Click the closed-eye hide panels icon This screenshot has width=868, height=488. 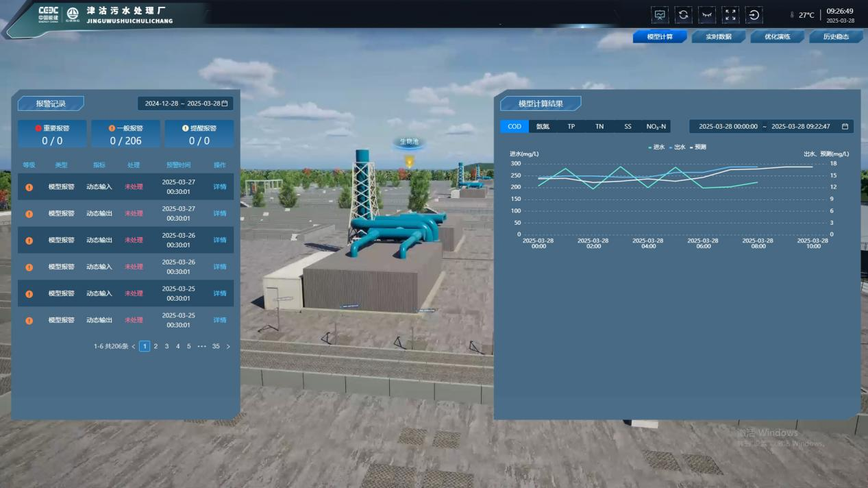tap(706, 15)
